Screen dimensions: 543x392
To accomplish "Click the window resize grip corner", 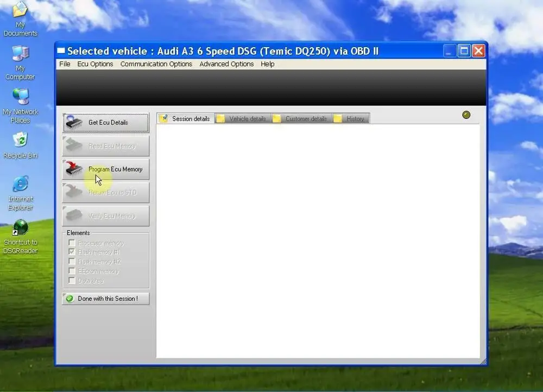I will (483, 362).
